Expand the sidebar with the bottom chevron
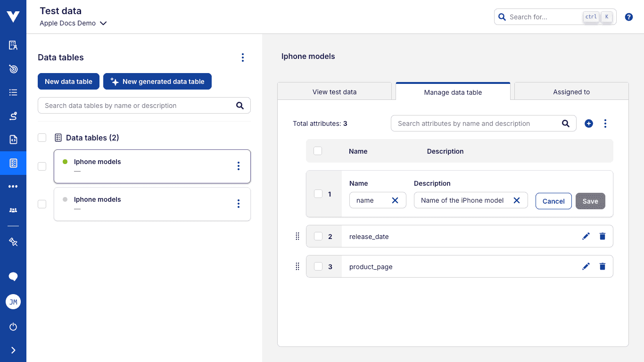Screen dimensions: 644x362 click(x=13, y=350)
